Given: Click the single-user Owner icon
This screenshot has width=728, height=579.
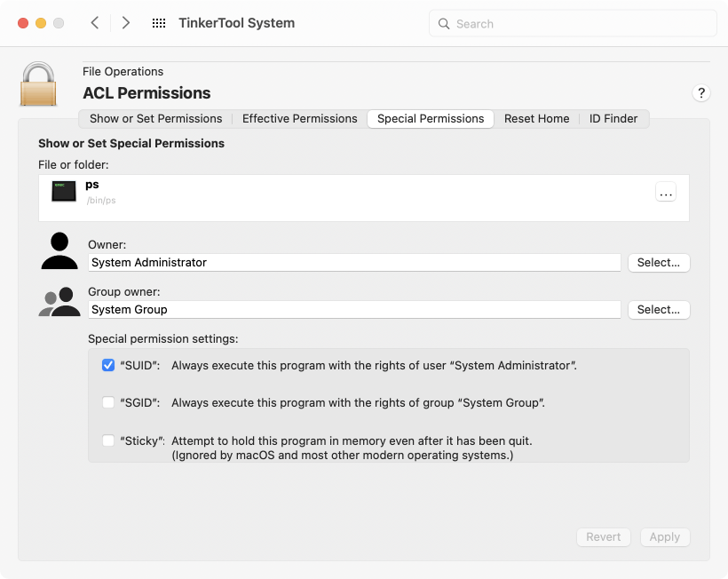Looking at the screenshot, I should coord(59,250).
